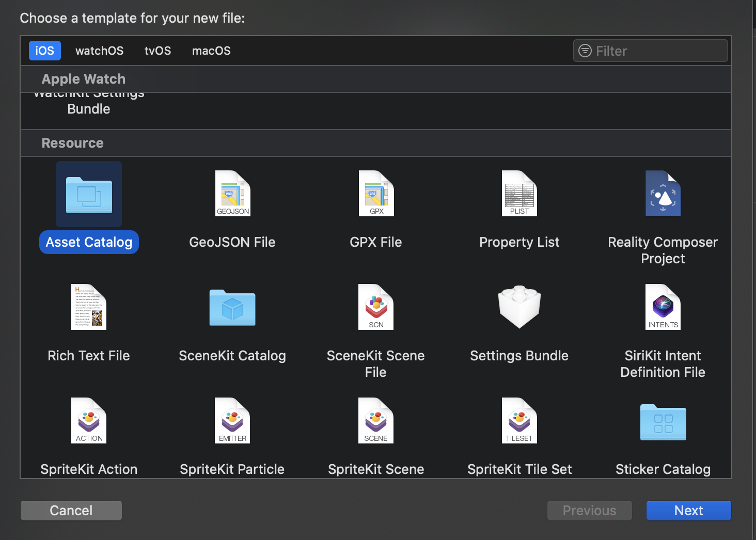Click the Cancel button
The height and width of the screenshot is (540, 756).
tap(71, 511)
